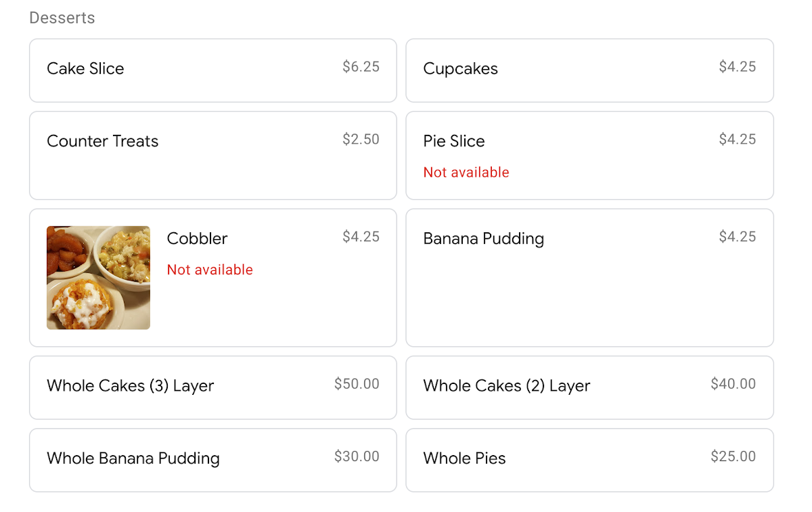812x512 pixels.
Task: Click Not available text under Cobbler
Action: click(210, 270)
